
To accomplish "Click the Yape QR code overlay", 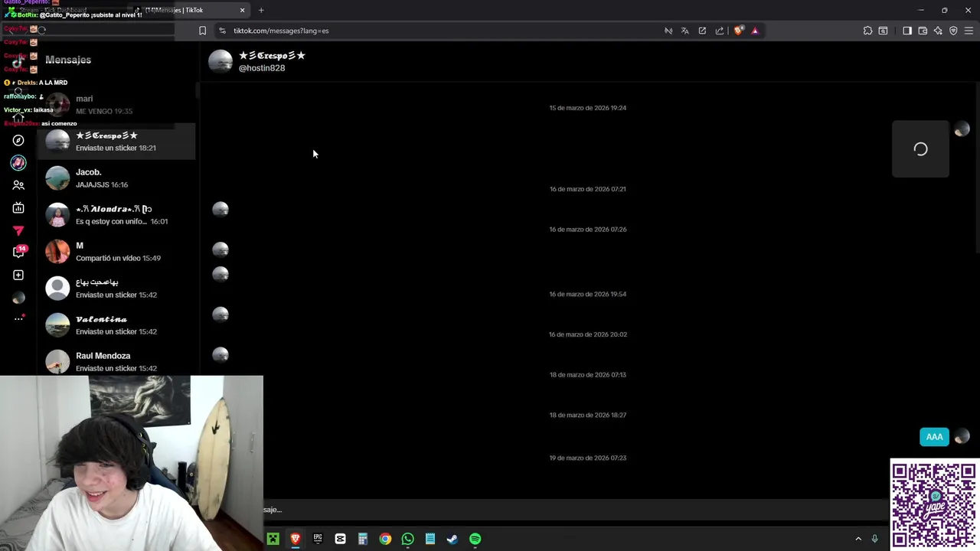I will (x=934, y=504).
